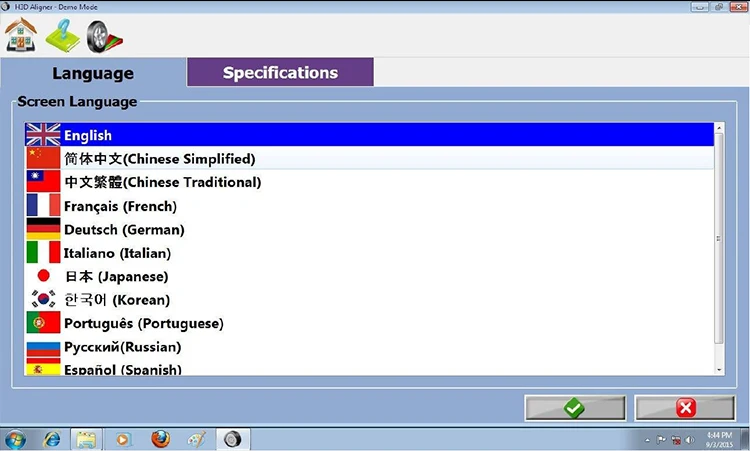
Task: Select Español (Spanish) language
Action: [x=369, y=367]
